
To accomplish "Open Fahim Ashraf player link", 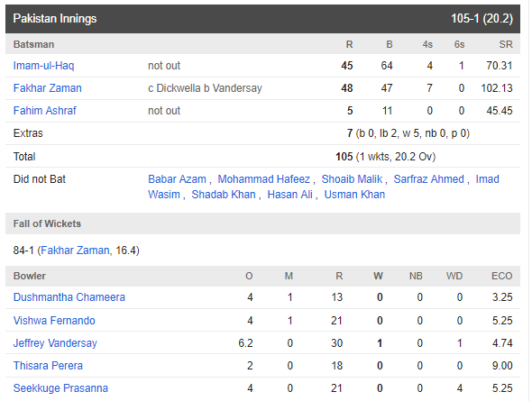I will tap(44, 111).
